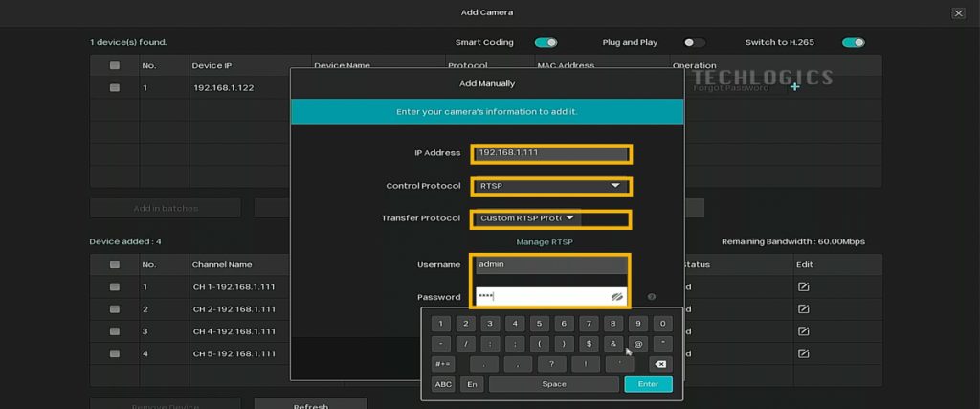The image size is (980, 409).
Task: Click the Username field containing admin
Action: (x=551, y=265)
